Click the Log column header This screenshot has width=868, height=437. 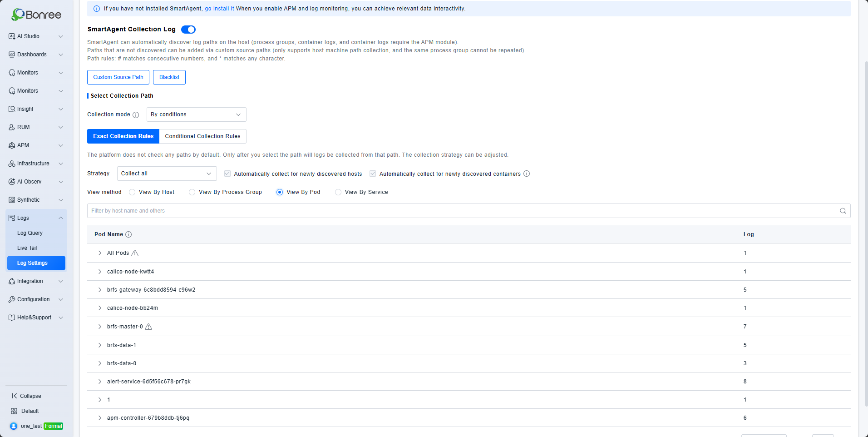coord(749,234)
